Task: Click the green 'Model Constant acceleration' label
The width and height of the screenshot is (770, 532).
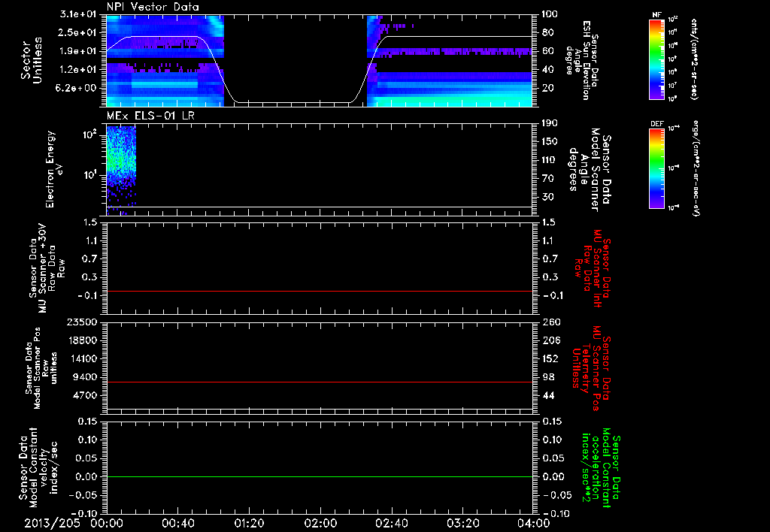Action: [601, 467]
